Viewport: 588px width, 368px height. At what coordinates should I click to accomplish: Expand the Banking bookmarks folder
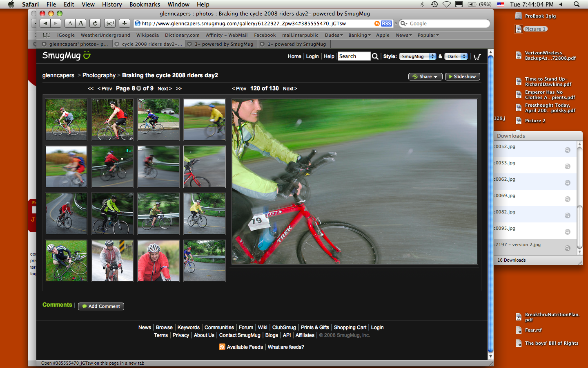tap(359, 35)
